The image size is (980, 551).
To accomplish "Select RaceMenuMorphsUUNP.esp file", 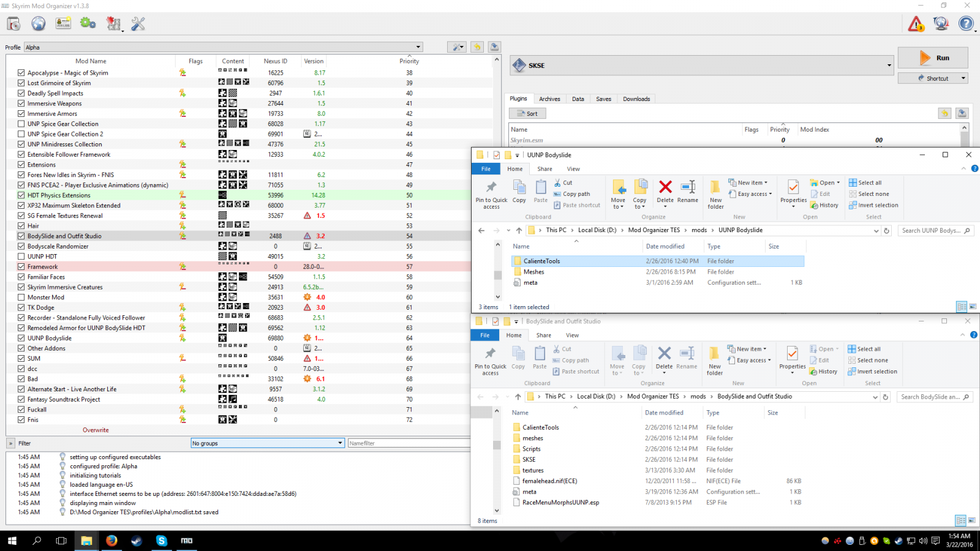I will 560,503.
